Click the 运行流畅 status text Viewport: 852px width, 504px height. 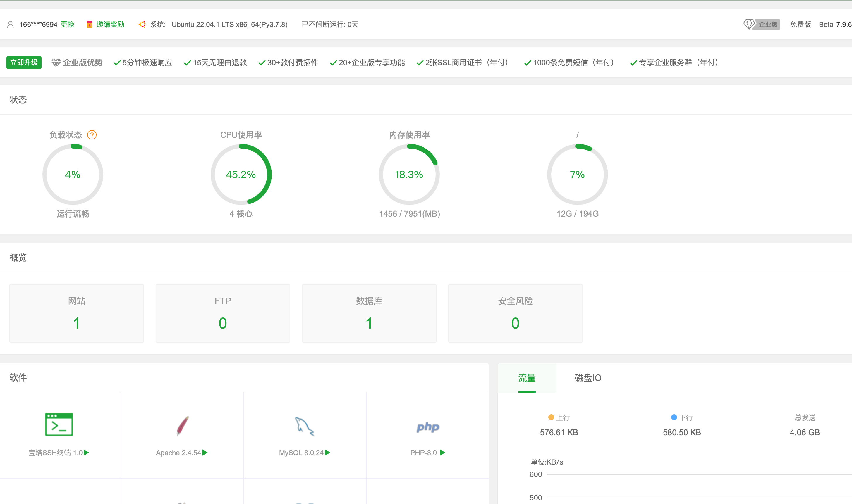point(73,214)
